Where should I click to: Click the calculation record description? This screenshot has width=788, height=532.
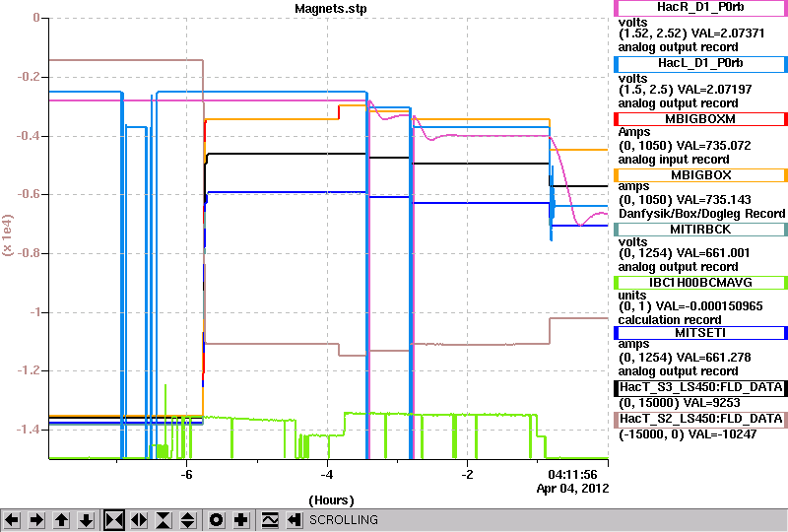[x=670, y=320]
